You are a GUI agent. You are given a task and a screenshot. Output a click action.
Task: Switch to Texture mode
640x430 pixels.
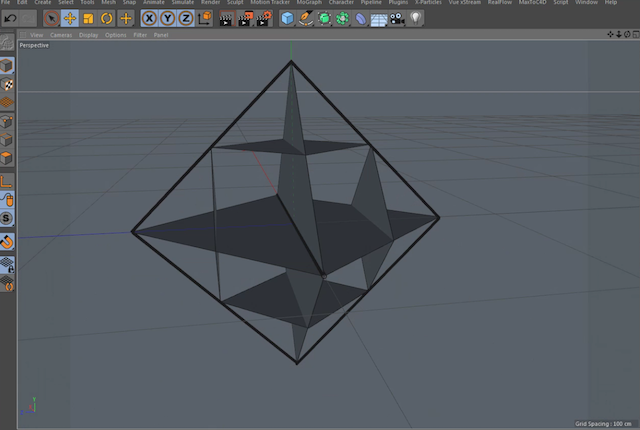coord(7,84)
